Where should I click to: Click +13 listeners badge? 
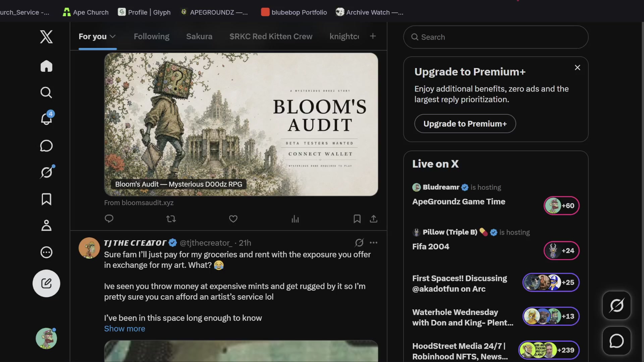[x=551, y=316]
